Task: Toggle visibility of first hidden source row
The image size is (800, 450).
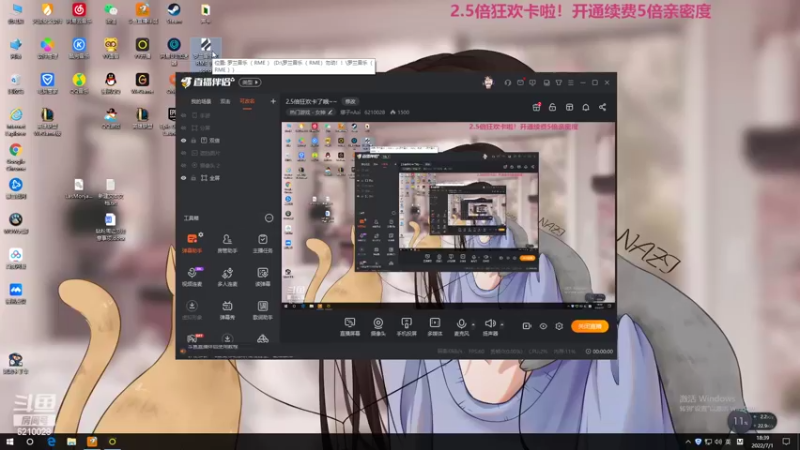Action: (184, 115)
